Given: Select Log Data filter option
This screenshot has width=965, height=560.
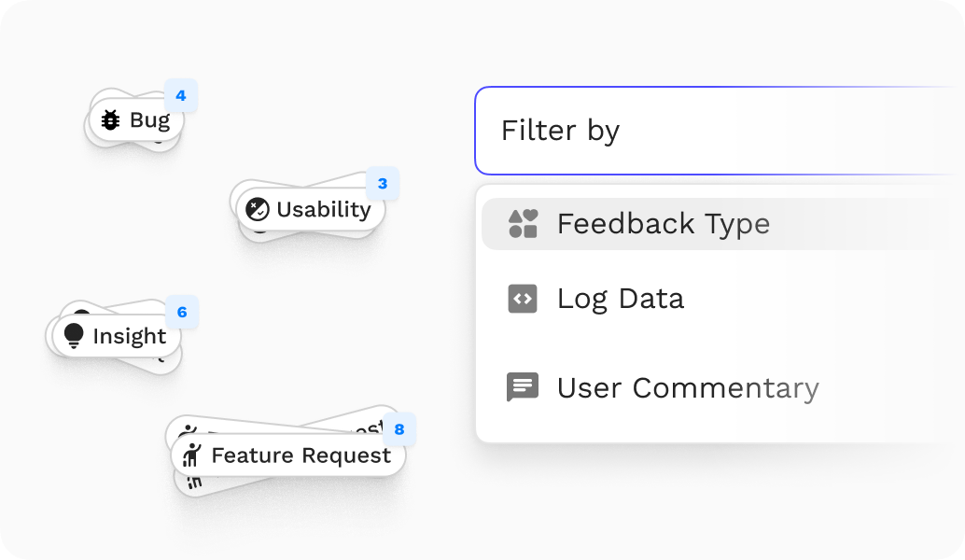Looking at the screenshot, I should (722, 299).
